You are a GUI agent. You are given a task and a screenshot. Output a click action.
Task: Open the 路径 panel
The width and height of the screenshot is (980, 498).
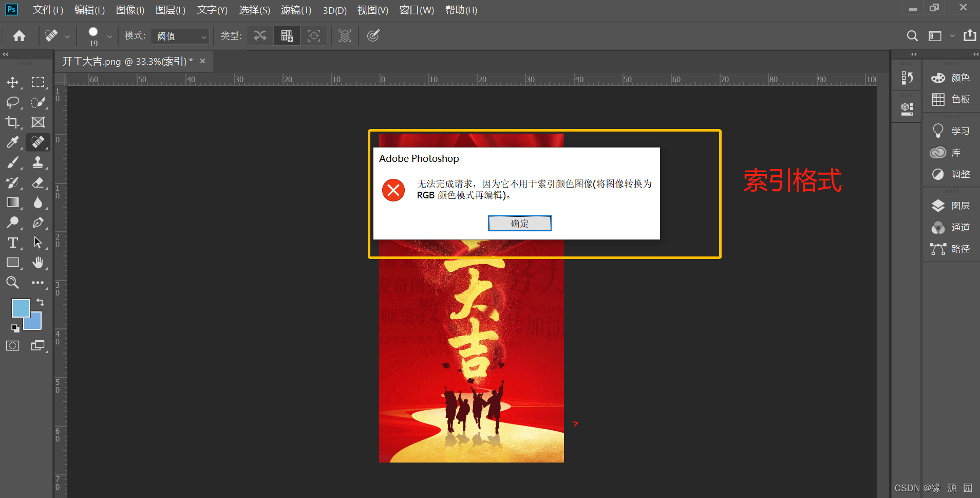click(951, 249)
